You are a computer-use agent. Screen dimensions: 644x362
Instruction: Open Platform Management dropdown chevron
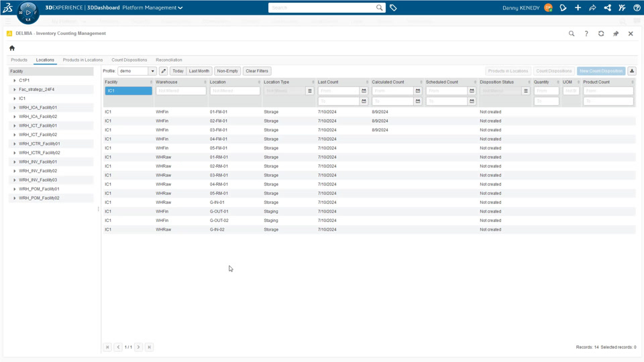tap(180, 8)
